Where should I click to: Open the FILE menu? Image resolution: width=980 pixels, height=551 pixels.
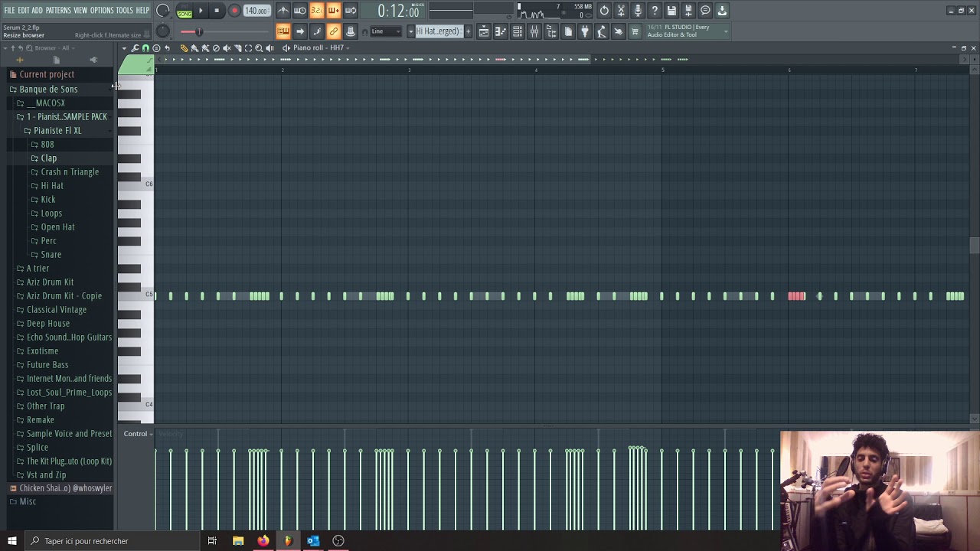coord(10,10)
